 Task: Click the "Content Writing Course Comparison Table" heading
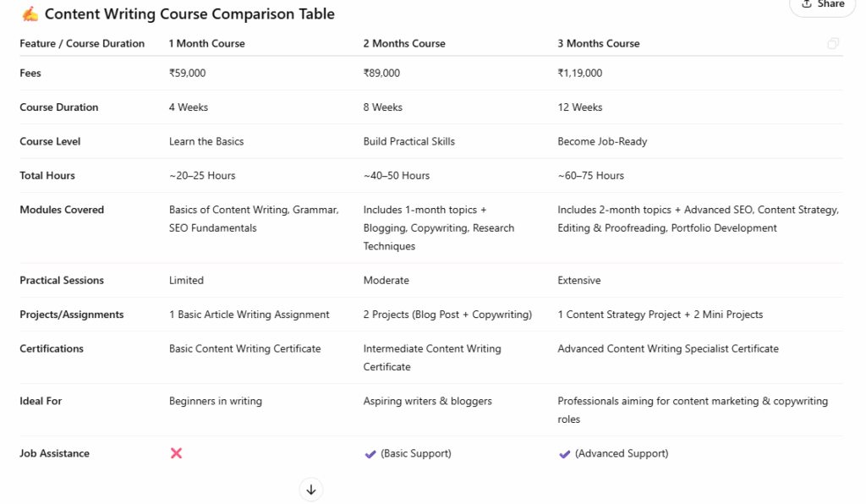point(189,14)
